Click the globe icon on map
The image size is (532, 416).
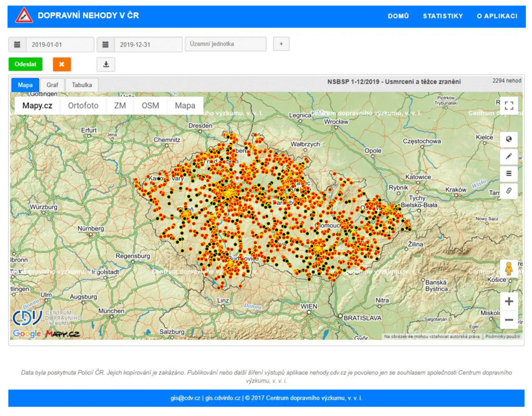pyautogui.click(x=509, y=139)
